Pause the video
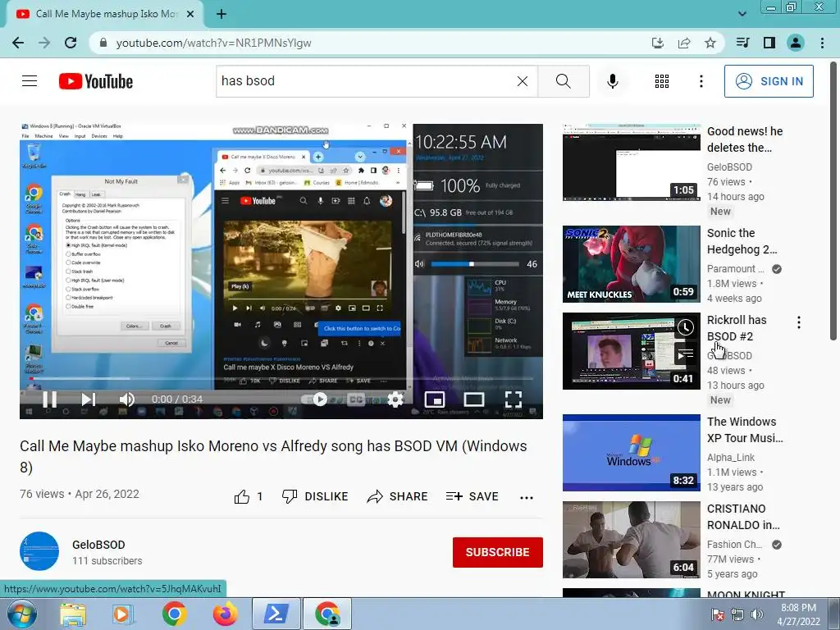The height and width of the screenshot is (630, 840). 49,399
